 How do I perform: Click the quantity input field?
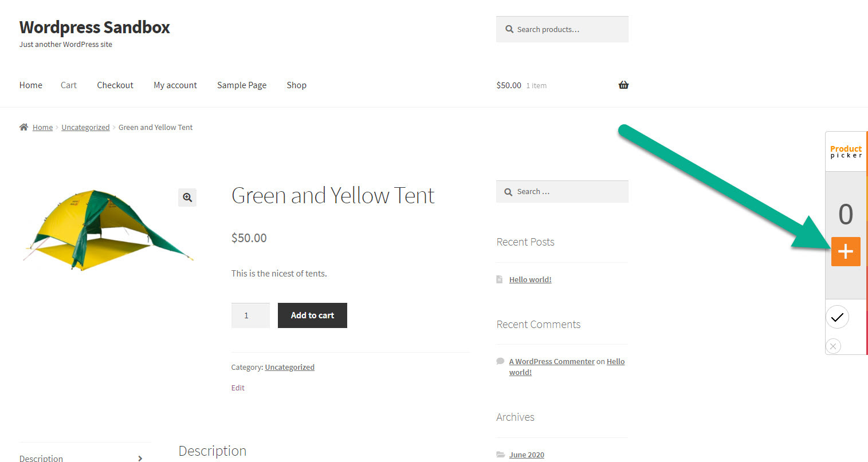(250, 315)
